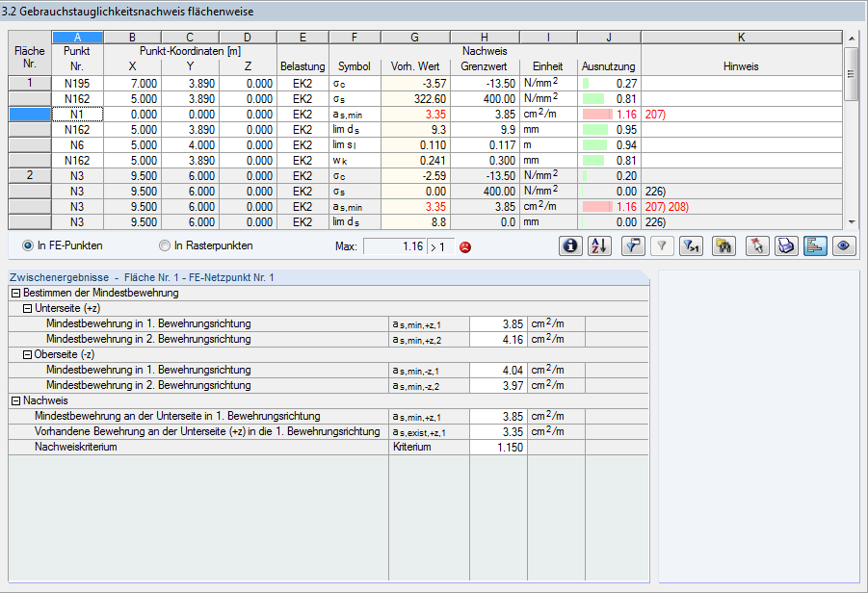868x593 pixels.
Task: Activate pick-in-graphic cursor icon
Action: 757,245
